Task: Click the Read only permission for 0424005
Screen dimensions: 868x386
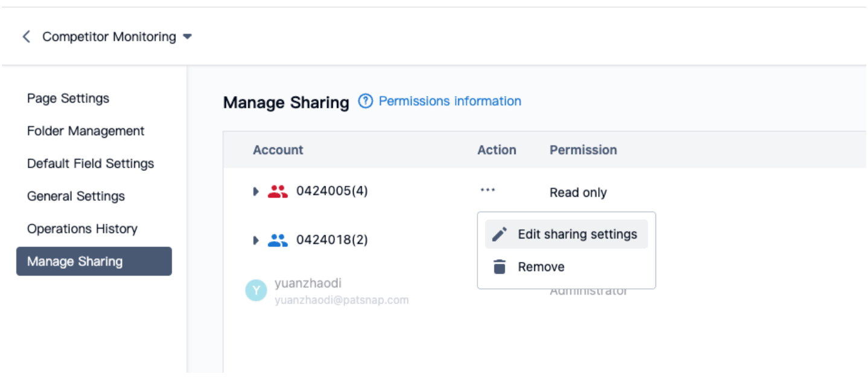Action: (578, 193)
